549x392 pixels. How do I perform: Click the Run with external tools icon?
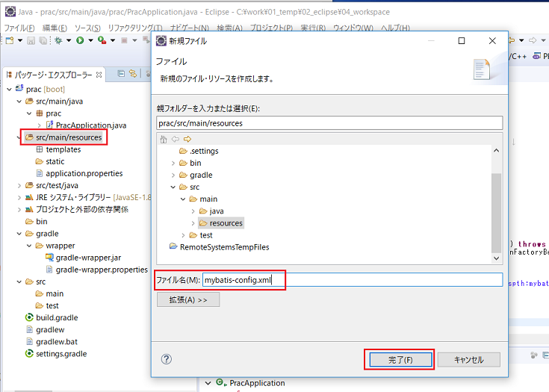[x=102, y=40]
